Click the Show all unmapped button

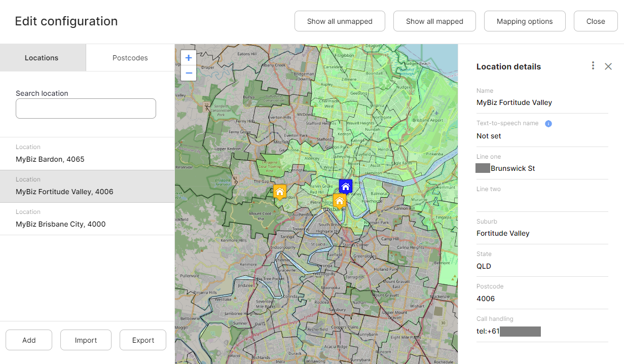340,21
